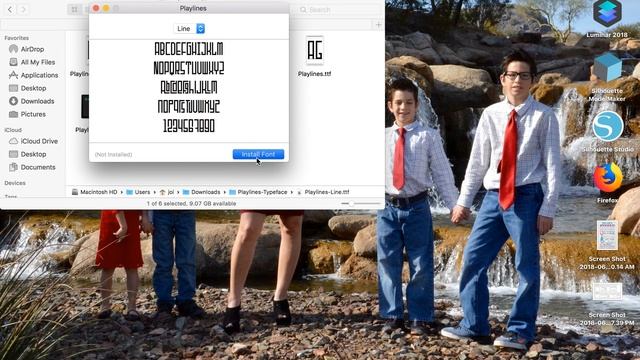640x360 pixels.
Task: Open Luminar 2018 desktop icon
Action: pos(607,19)
